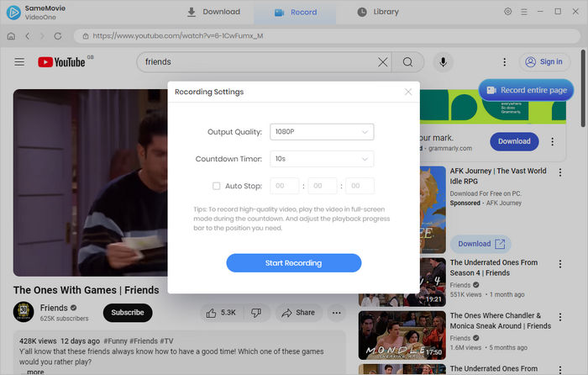Click the Friends channel name under title

pos(54,308)
